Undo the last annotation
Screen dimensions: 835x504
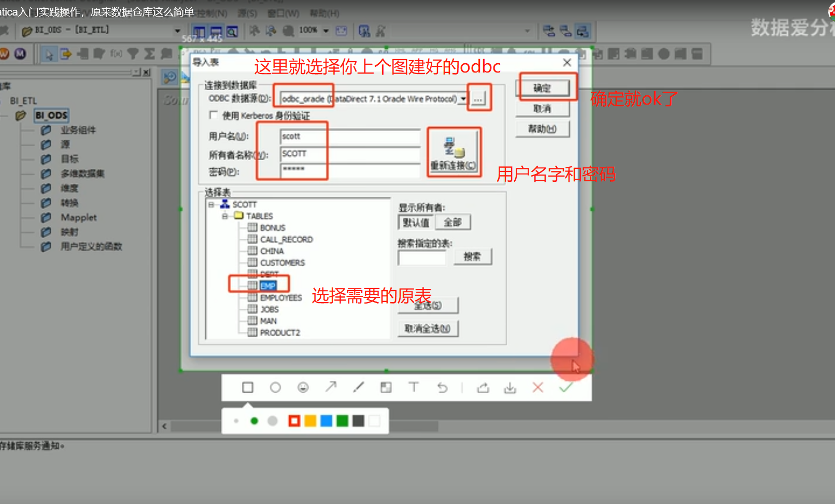point(442,387)
